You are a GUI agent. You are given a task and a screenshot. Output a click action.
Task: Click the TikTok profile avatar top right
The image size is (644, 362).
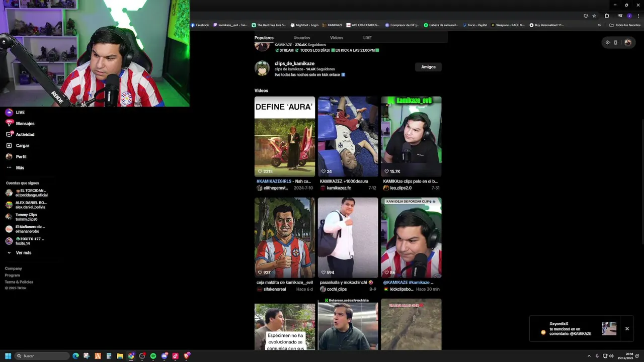pyautogui.click(x=627, y=43)
